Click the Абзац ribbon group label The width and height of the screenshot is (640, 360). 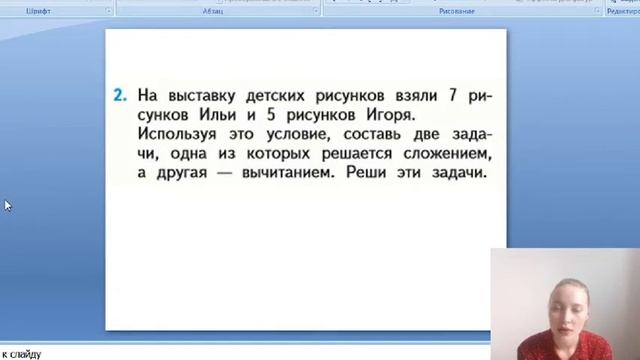[213, 11]
